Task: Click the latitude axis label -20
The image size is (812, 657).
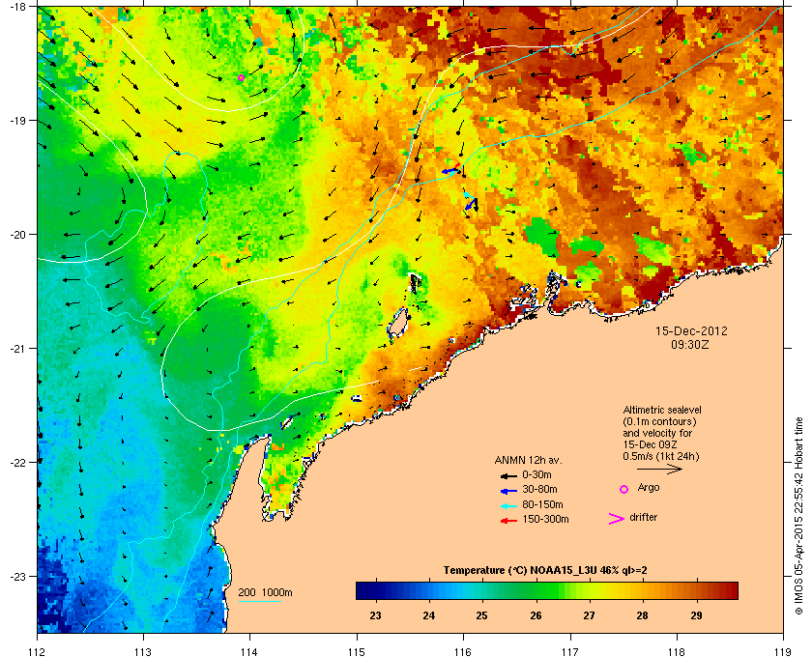Action: (x=17, y=235)
